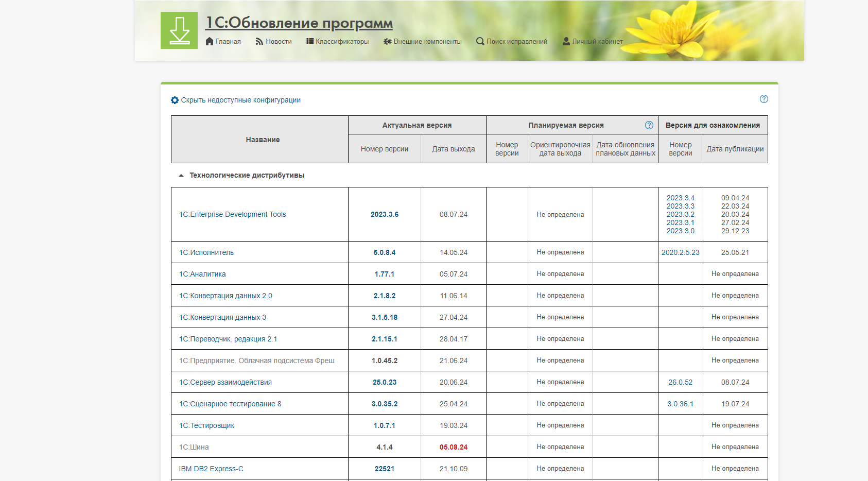Click version 2.1.8.2 link

[x=385, y=296]
